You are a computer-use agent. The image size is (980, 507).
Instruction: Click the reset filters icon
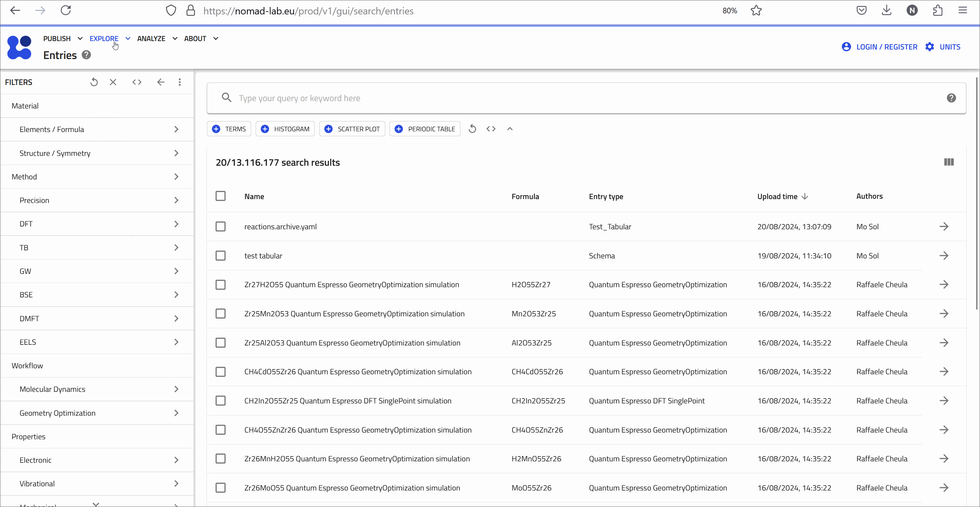click(94, 82)
